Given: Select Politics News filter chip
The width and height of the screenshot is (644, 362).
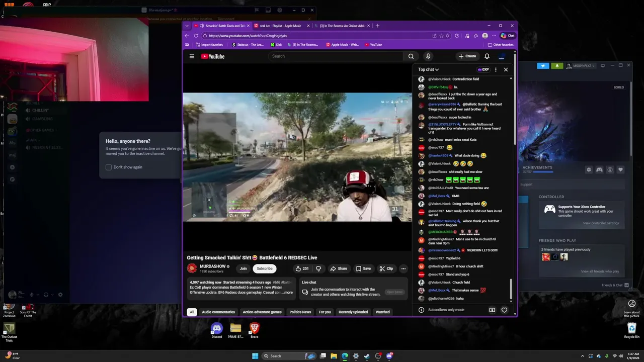Looking at the screenshot, I should point(300,312).
